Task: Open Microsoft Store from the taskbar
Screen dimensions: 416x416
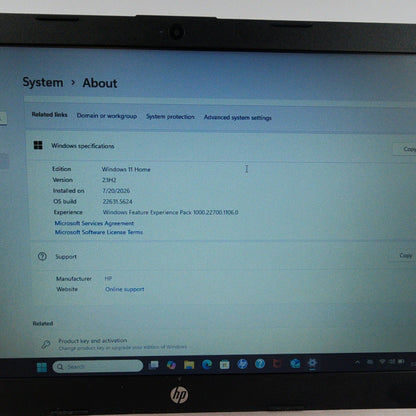Action: click(225, 364)
